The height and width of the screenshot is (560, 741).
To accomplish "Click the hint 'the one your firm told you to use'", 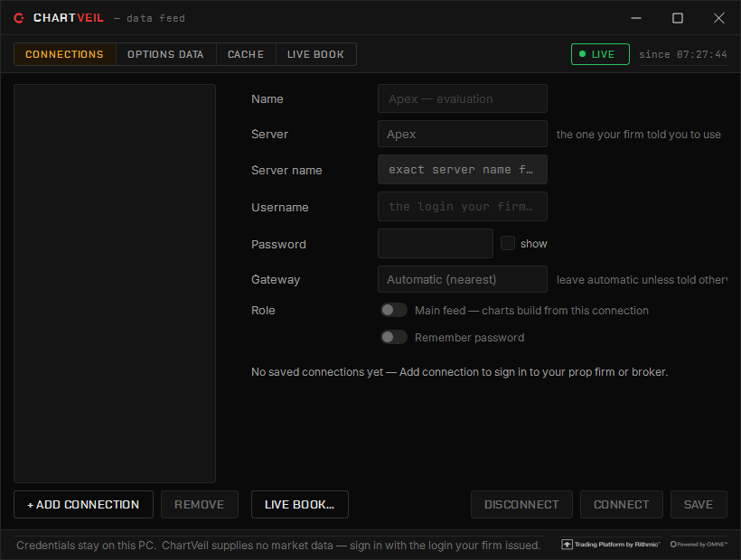I will pyautogui.click(x=639, y=135).
